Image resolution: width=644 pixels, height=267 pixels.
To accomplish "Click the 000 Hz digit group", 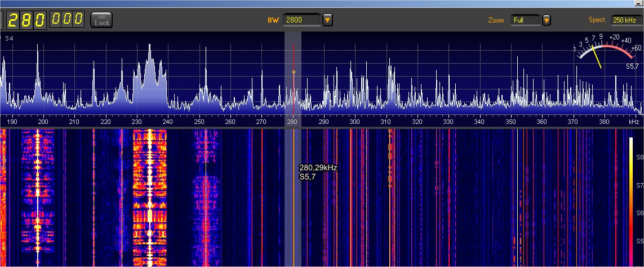I will click(x=67, y=20).
